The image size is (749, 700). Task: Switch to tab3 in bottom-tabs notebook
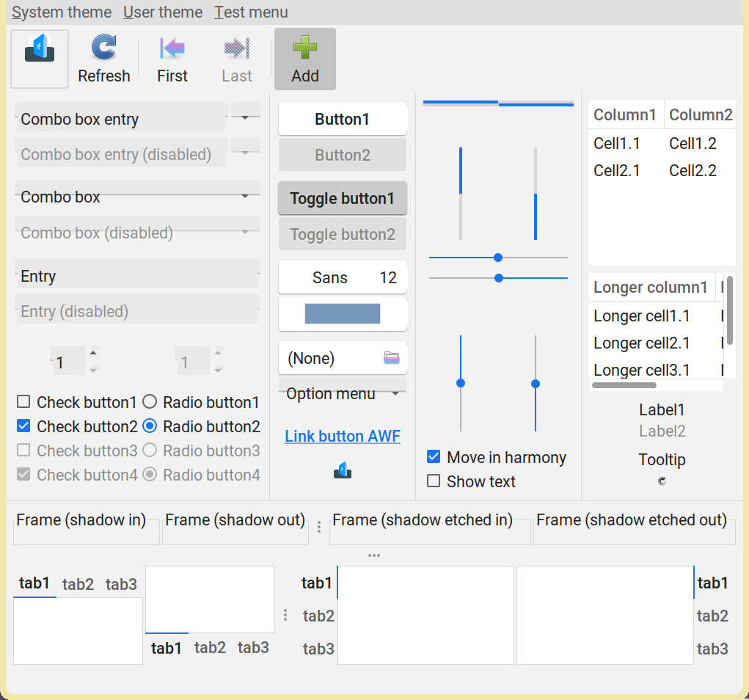pyautogui.click(x=253, y=647)
